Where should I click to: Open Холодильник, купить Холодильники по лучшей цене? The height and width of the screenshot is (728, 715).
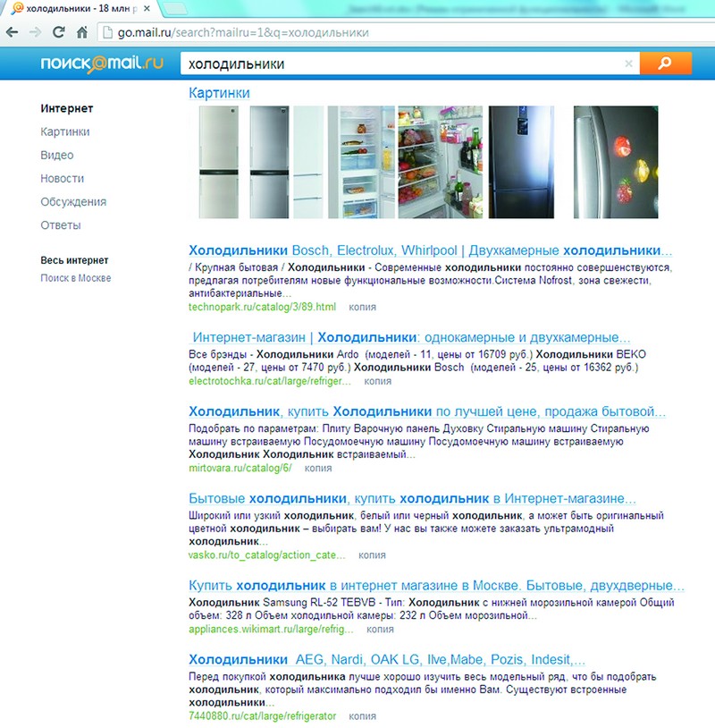[427, 411]
